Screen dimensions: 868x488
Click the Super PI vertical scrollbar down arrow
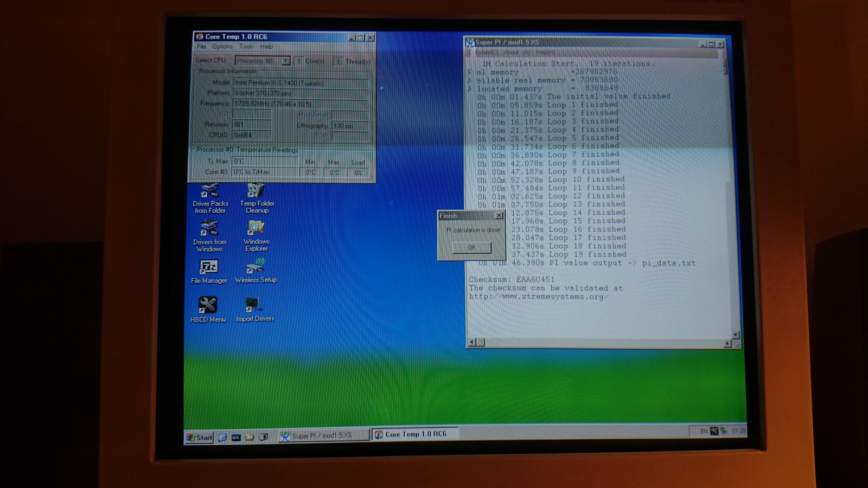(736, 335)
